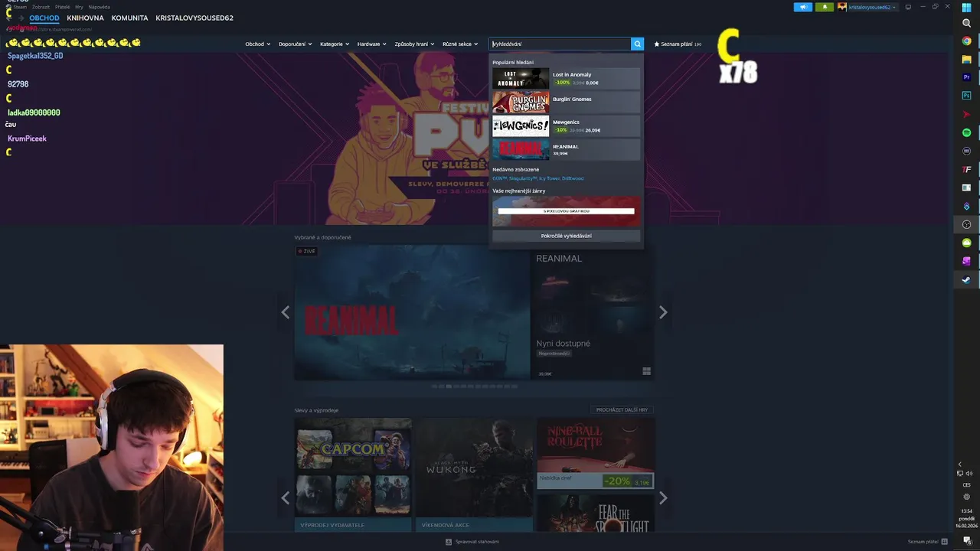Open the Nine-Ball Roulette tile

pyautogui.click(x=596, y=453)
